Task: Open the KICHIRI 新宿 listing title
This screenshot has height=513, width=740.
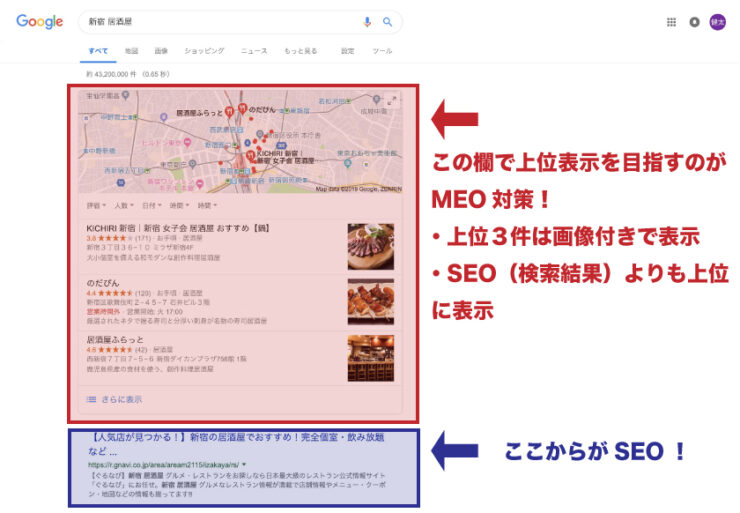Action: pos(178,228)
